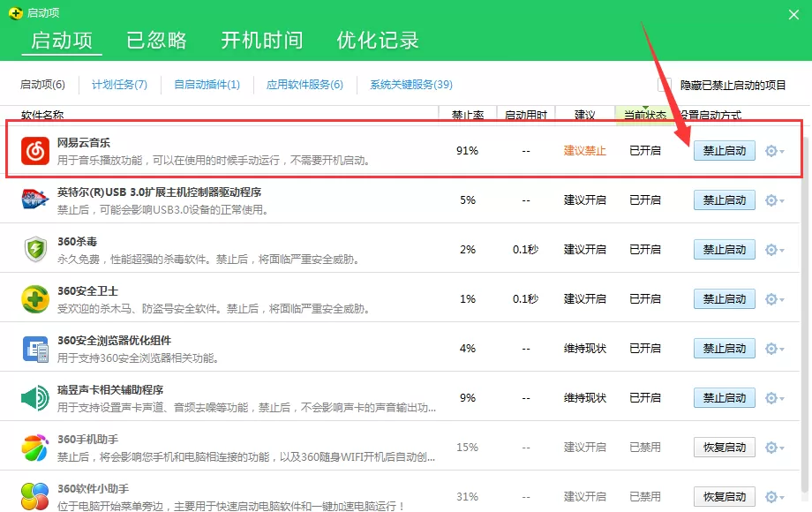812x512 pixels.
Task: Click 已禁用 status for 360手机助手
Action: point(644,448)
